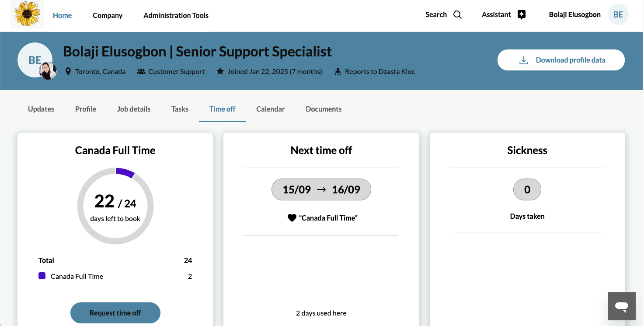Click the heart icon under the time off dates
The image size is (644, 326).
click(292, 217)
